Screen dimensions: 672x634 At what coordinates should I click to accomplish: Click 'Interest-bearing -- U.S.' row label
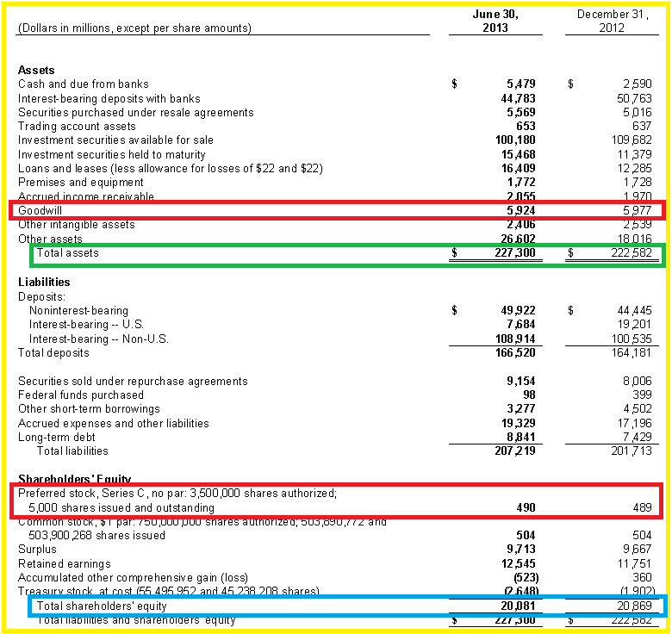pyautogui.click(x=86, y=324)
